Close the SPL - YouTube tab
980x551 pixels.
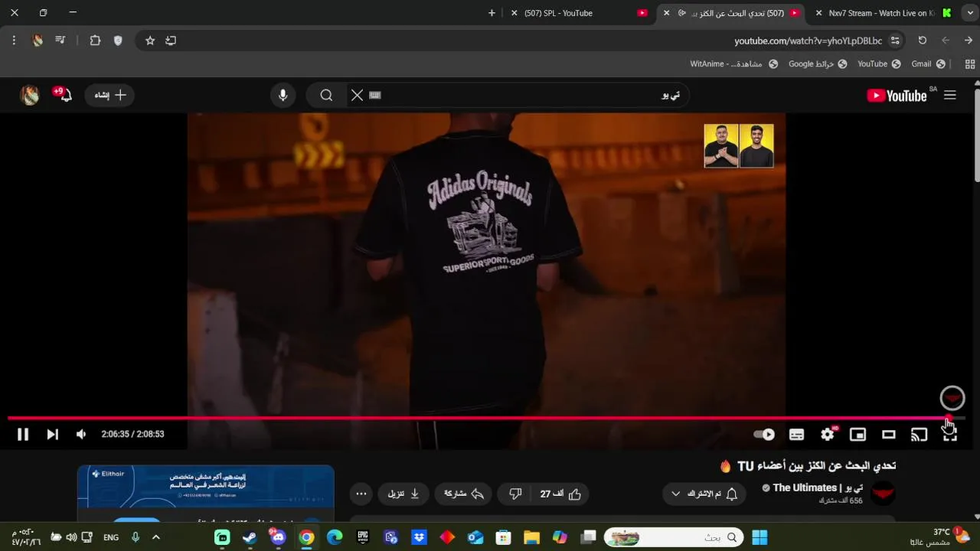[514, 13]
